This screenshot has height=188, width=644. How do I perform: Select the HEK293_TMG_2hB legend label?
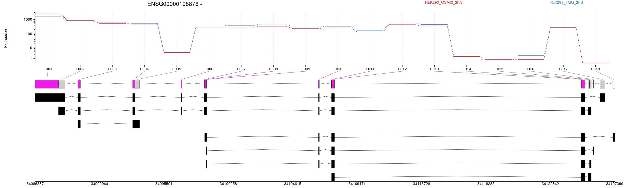(566, 2)
